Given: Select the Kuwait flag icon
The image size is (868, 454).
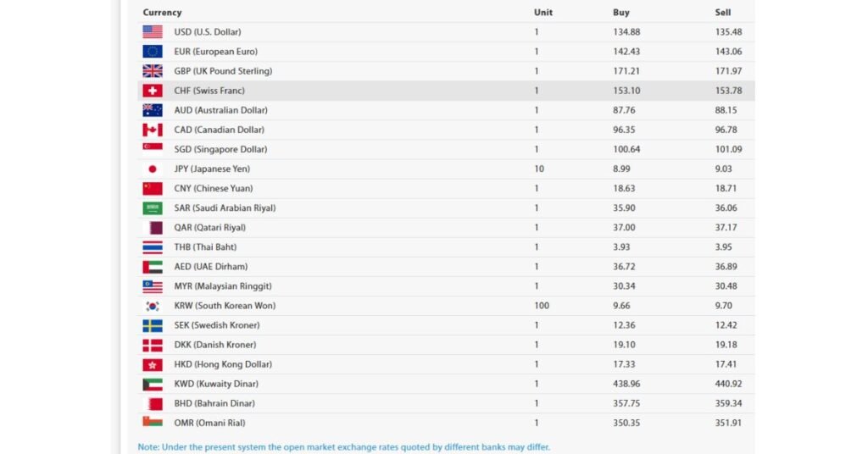Looking at the screenshot, I should point(153,384).
